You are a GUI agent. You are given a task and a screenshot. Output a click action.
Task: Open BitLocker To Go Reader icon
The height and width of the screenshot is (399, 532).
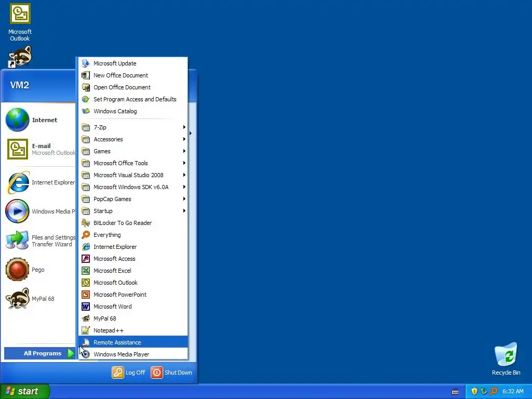(86, 223)
